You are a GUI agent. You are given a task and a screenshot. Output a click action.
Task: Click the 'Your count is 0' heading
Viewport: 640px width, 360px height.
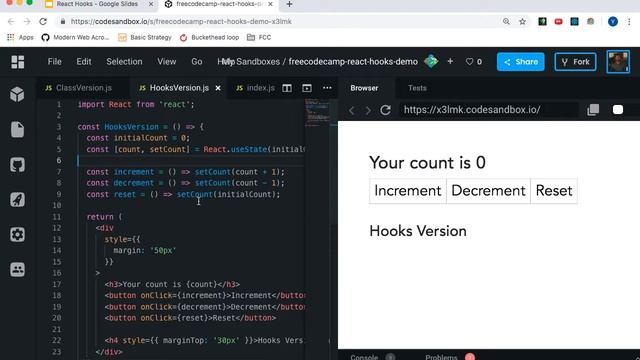[x=427, y=163]
